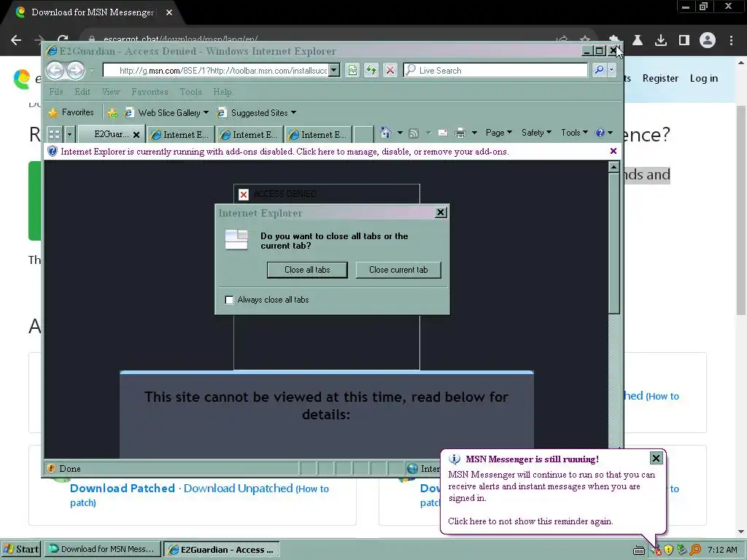
Task: Open Quick Tabs grid icon
Action: 54,134
